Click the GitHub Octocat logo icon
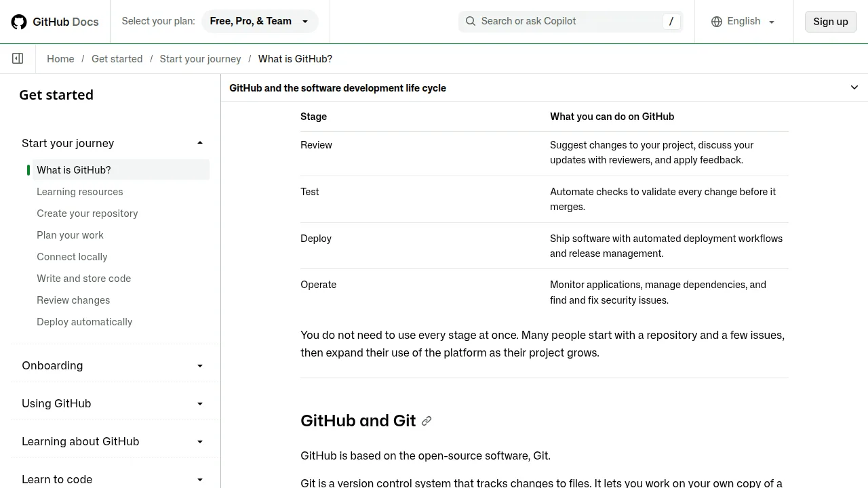Screen dimensions: 868x488 (19, 22)
